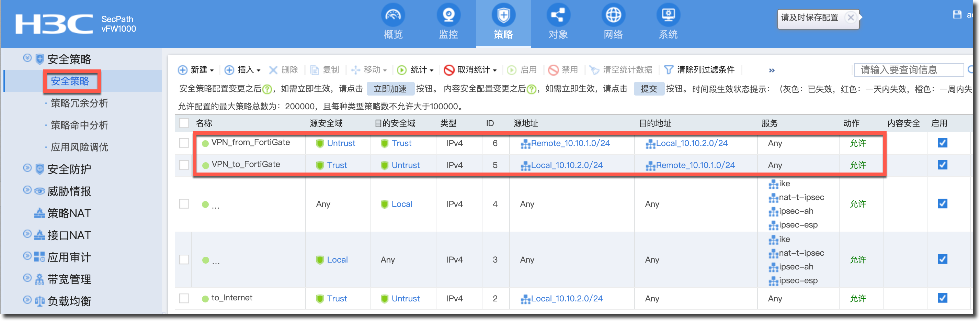Dismiss the 请及时保存配置 notification
Image resolution: width=980 pixels, height=321 pixels.
851,18
